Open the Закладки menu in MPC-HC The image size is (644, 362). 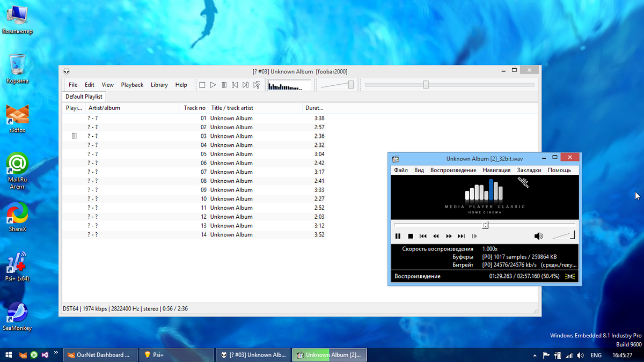click(529, 170)
